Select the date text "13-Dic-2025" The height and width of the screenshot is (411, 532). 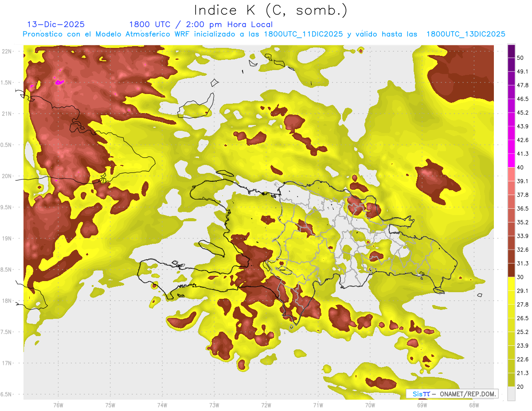[x=56, y=24]
